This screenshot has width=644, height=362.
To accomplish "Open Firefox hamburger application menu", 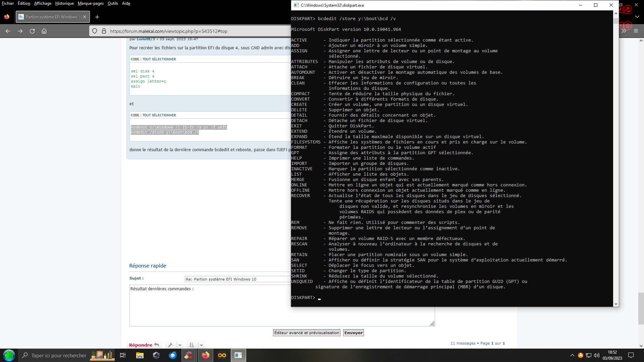I will click(636, 31).
